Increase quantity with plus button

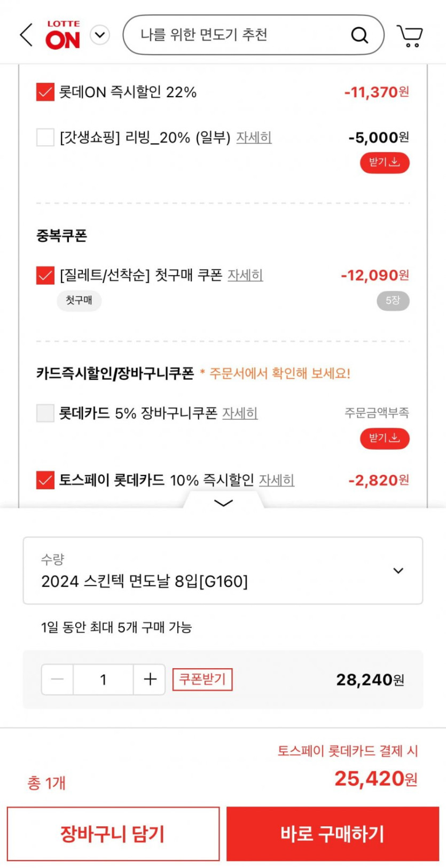[x=150, y=679]
